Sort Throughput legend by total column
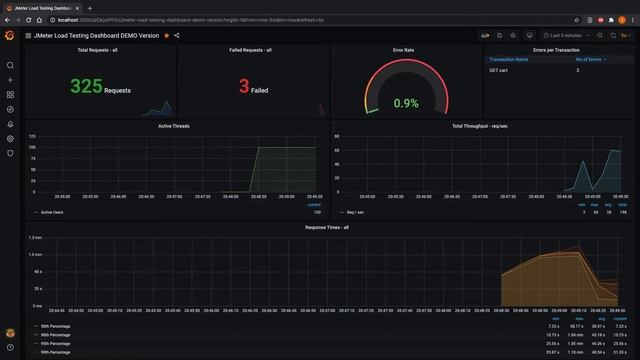 click(622, 205)
